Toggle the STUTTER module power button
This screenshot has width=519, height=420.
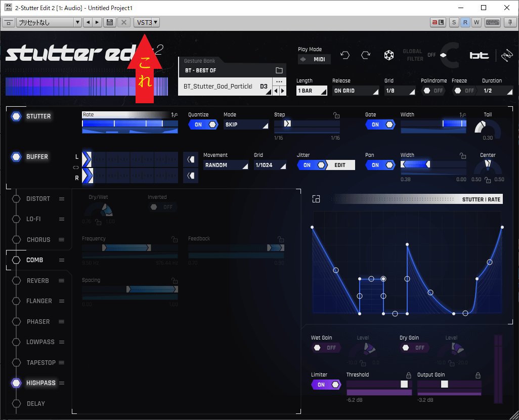(x=16, y=116)
